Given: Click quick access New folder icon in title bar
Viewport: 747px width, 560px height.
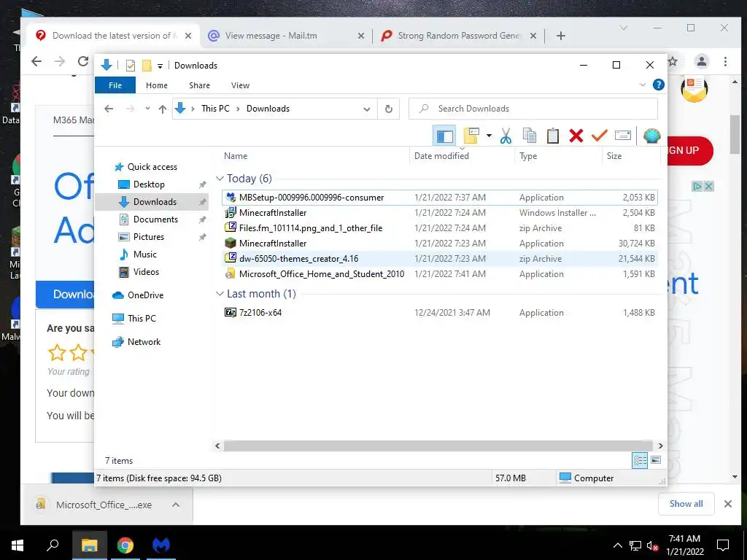Looking at the screenshot, I should pos(147,65).
